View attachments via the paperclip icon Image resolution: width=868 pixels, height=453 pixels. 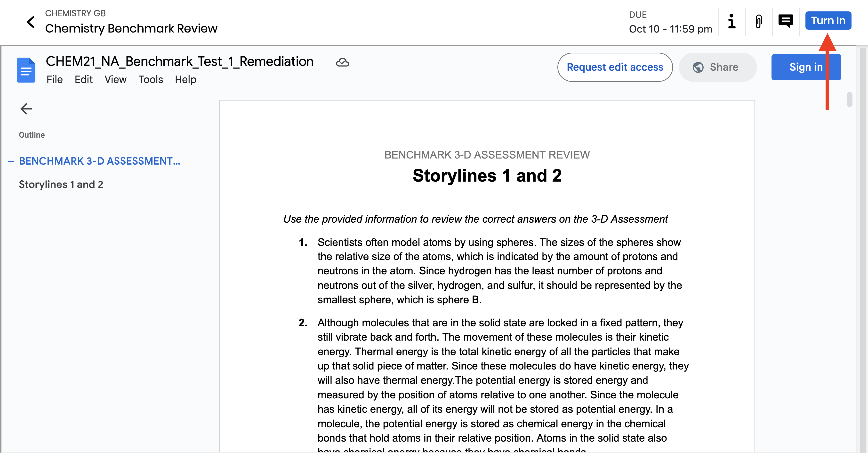pos(758,22)
